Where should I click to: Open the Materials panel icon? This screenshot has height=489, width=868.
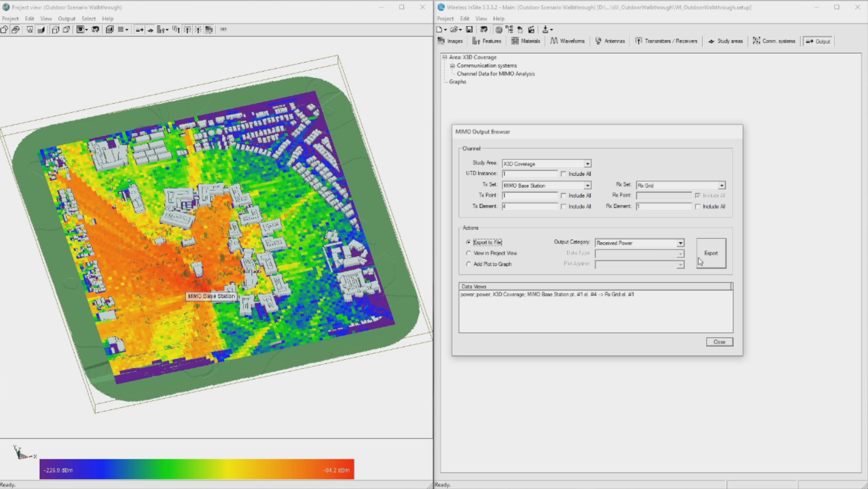pos(525,41)
